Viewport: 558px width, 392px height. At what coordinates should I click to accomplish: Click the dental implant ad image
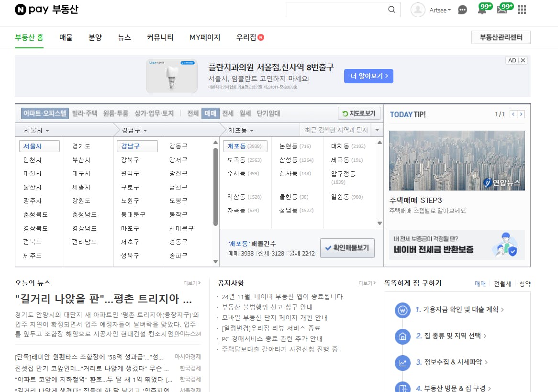[x=171, y=76]
